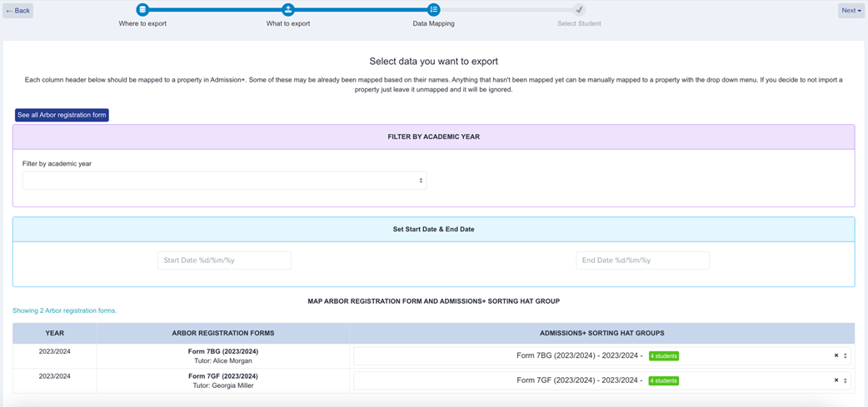The height and width of the screenshot is (407, 868).
Task: Click the YEAR column header
Action: click(x=55, y=334)
